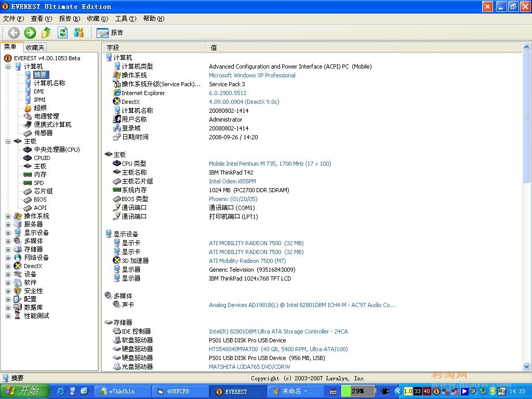The image size is (532, 399).
Task: Click the 字段 column header
Action: (154, 47)
